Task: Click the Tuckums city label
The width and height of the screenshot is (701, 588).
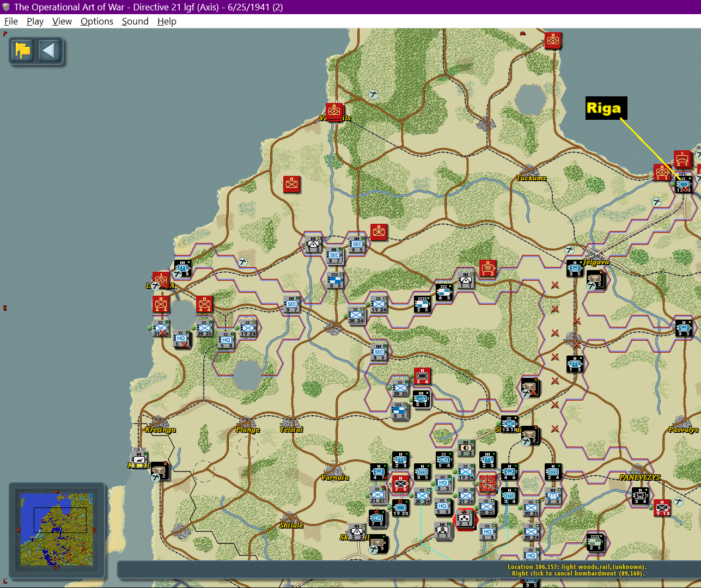Action: tap(531, 178)
